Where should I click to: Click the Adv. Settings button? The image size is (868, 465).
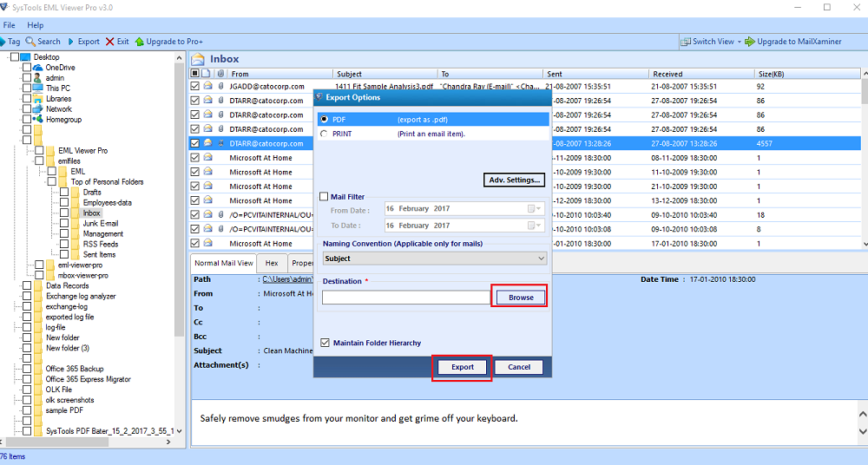[514, 180]
